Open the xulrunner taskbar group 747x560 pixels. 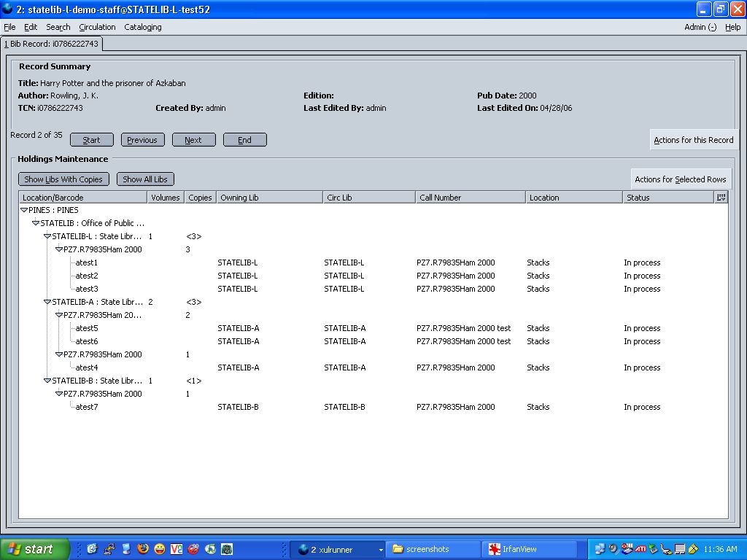[x=338, y=549]
